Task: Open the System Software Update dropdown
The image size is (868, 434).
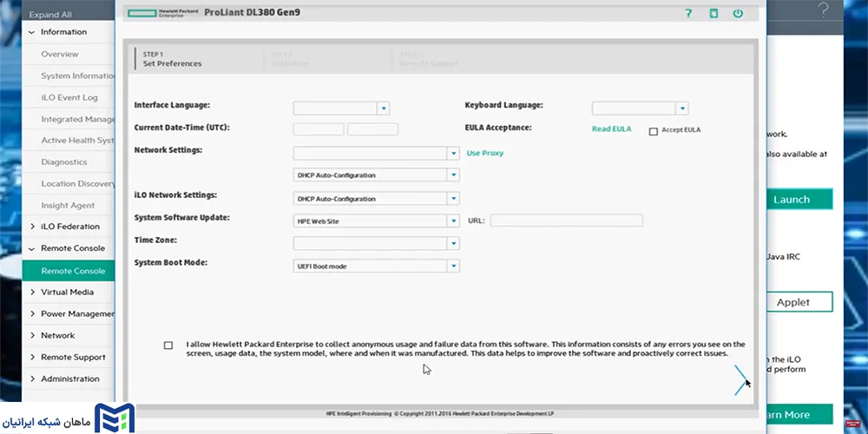Action: point(376,220)
